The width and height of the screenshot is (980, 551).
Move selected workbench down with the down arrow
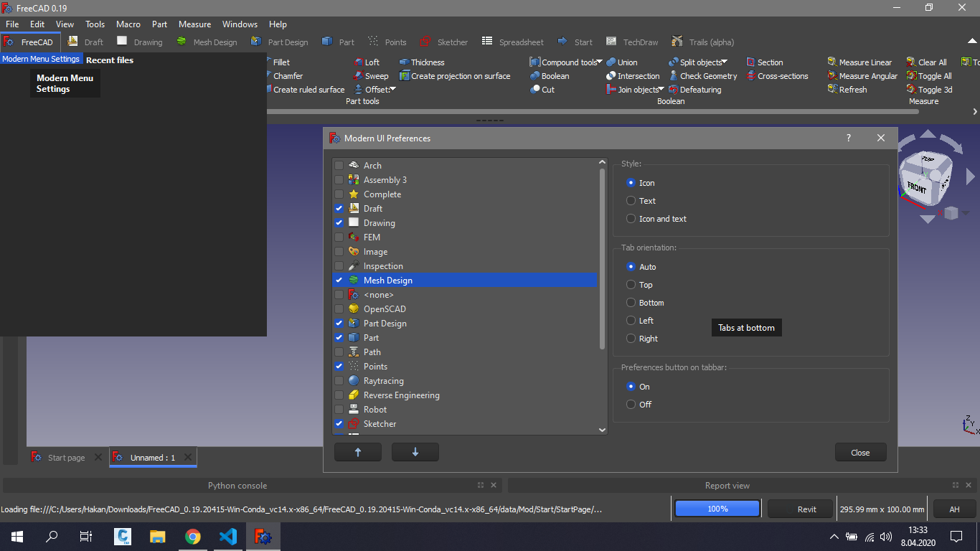click(415, 452)
